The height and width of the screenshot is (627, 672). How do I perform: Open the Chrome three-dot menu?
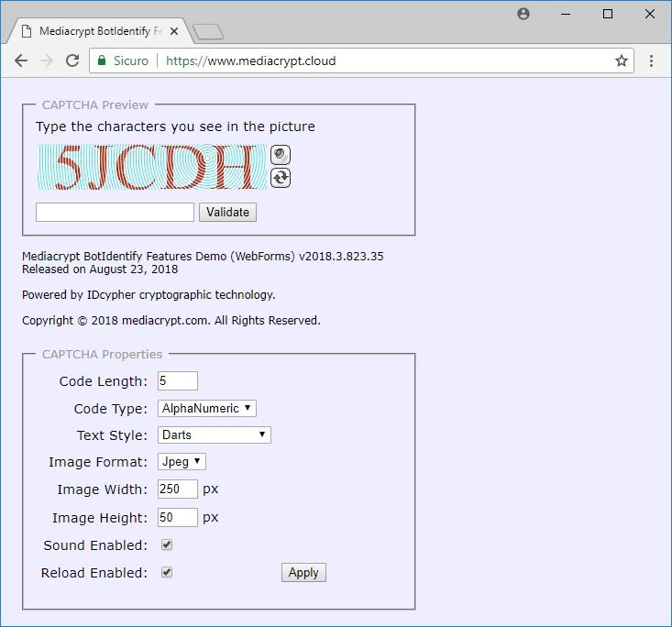(651, 60)
